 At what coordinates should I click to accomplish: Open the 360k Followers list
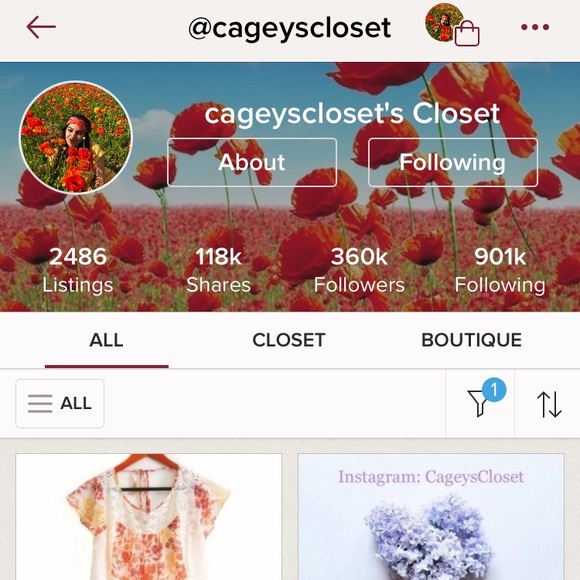(359, 270)
